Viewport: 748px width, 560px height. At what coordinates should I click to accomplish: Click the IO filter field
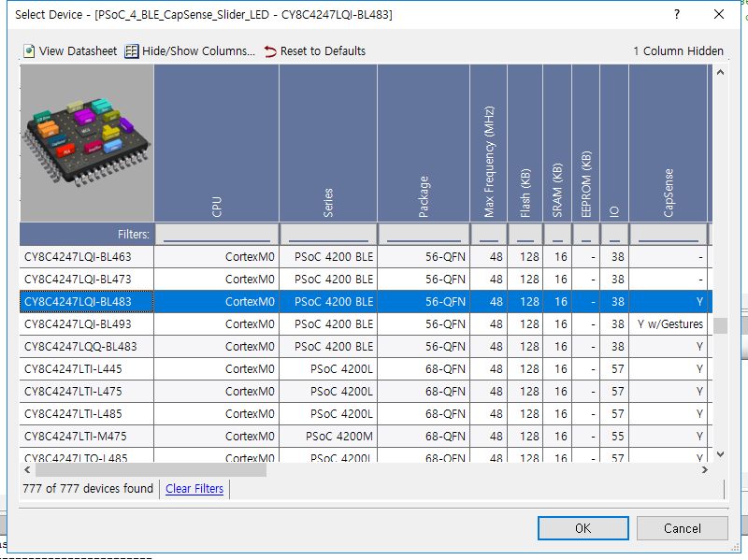pyautogui.click(x=614, y=235)
